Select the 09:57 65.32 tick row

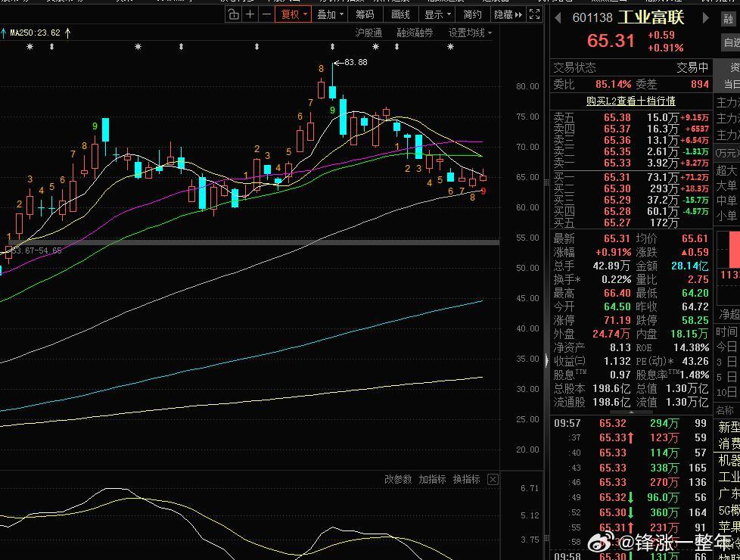(x=631, y=424)
